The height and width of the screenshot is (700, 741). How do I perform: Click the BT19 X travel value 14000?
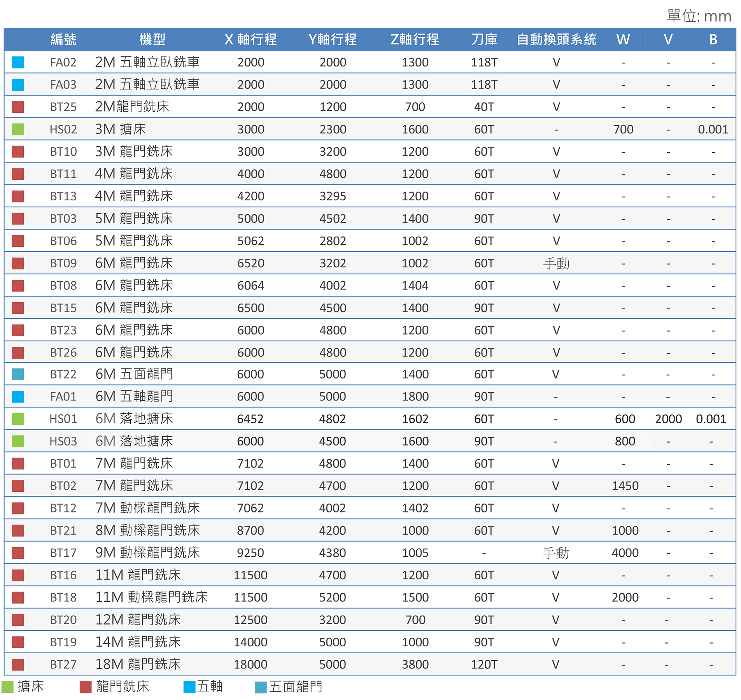pos(251,642)
